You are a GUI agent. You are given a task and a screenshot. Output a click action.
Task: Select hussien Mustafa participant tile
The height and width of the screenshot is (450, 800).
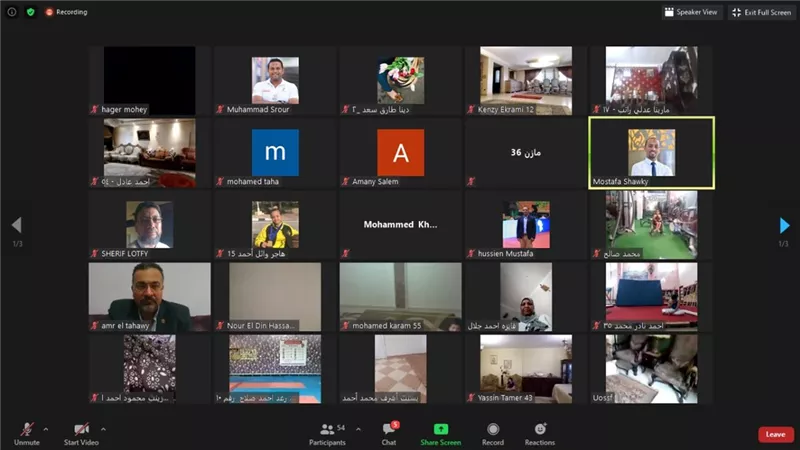tap(526, 224)
